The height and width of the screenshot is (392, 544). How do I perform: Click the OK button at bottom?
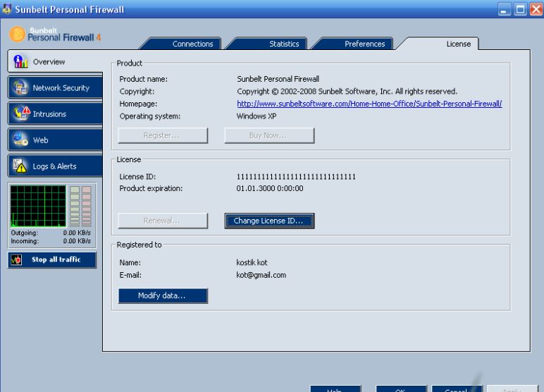(x=401, y=389)
